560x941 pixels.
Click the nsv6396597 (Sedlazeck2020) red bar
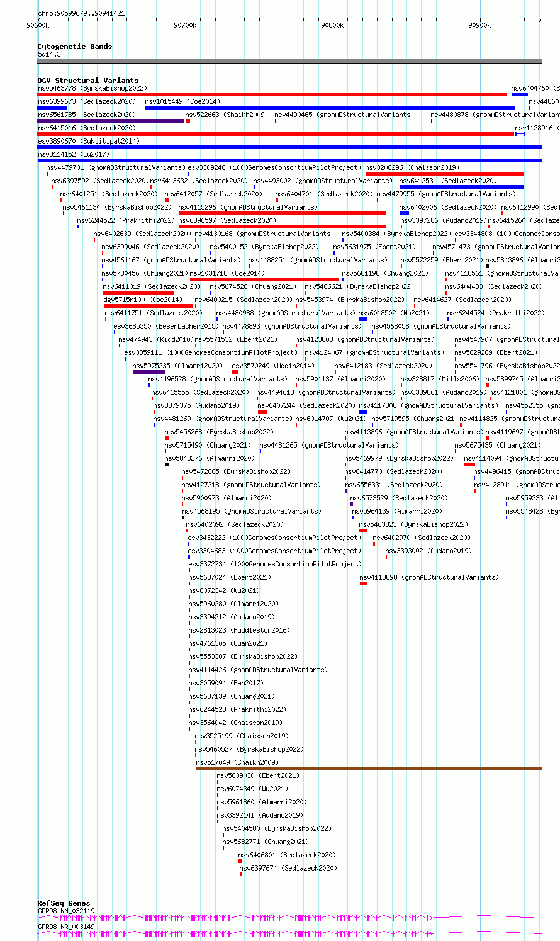pos(282,227)
